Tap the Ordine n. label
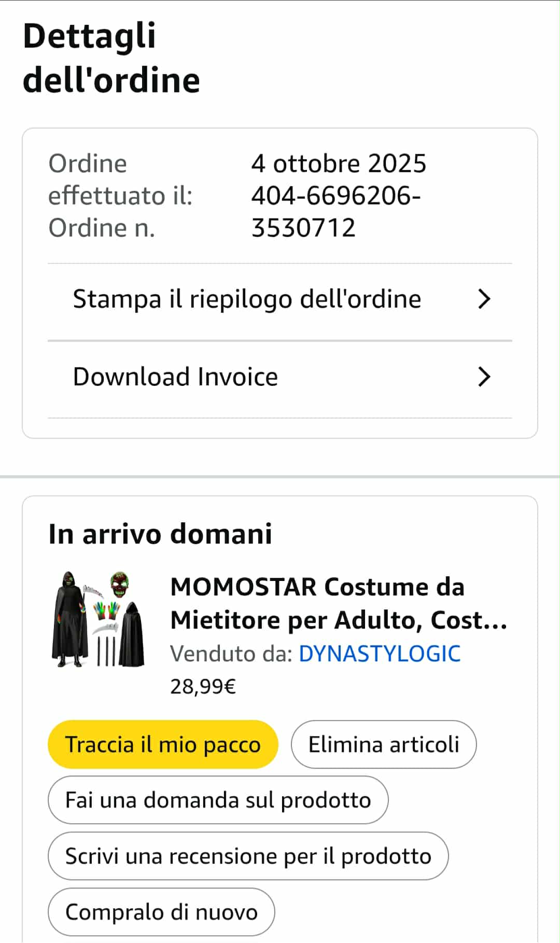The height and width of the screenshot is (943, 560). (x=102, y=228)
